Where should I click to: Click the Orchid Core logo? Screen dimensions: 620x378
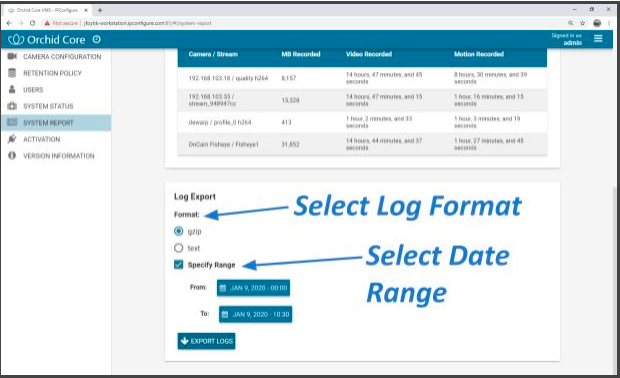pyautogui.click(x=47, y=40)
